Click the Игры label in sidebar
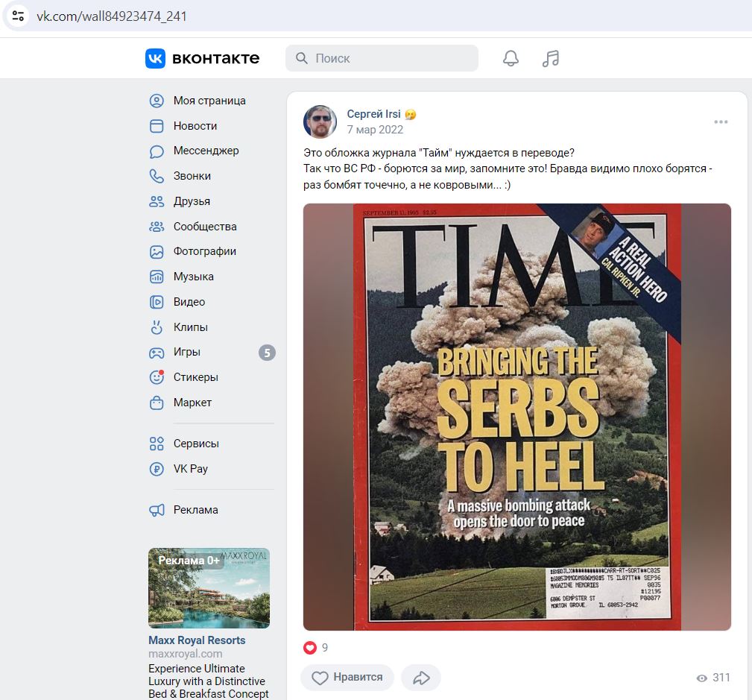Viewport: 752px width, 700px height. point(186,352)
